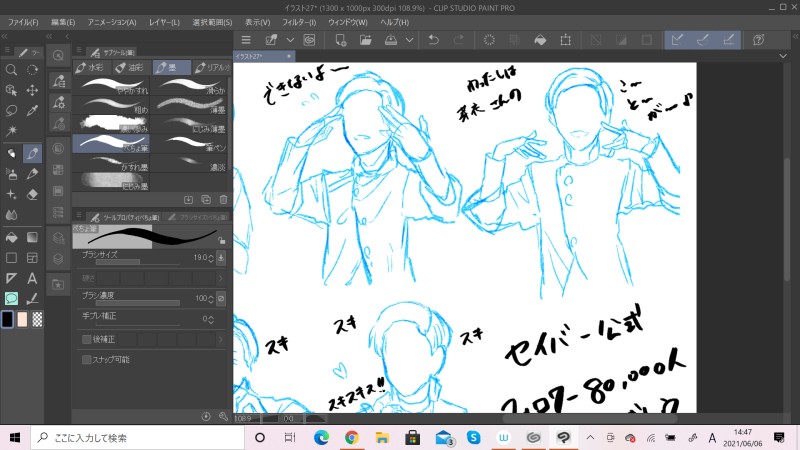This screenshot has width=800, height=450.
Task: Select the やや かすれ brush
Action: tap(112, 86)
